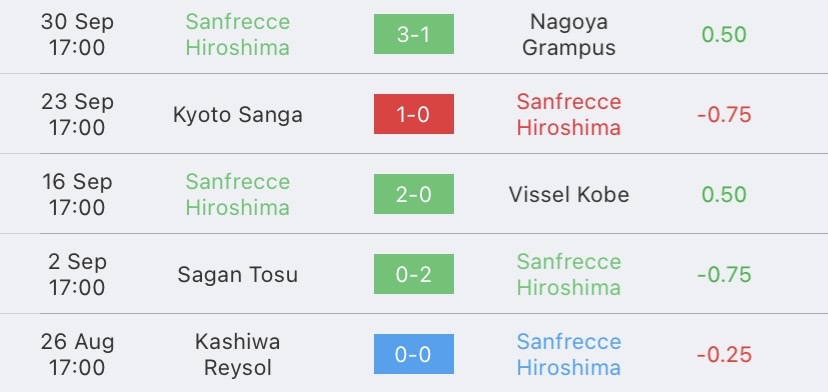Image resolution: width=828 pixels, height=392 pixels.
Task: Click the green -0.75 handicap value
Action: click(724, 275)
